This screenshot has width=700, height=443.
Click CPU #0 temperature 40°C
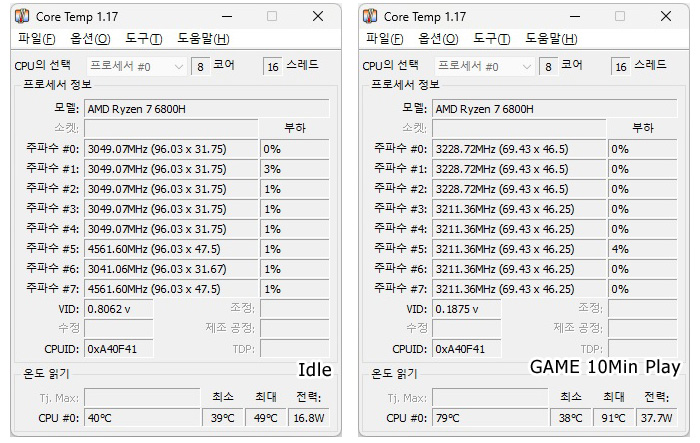coord(142,418)
